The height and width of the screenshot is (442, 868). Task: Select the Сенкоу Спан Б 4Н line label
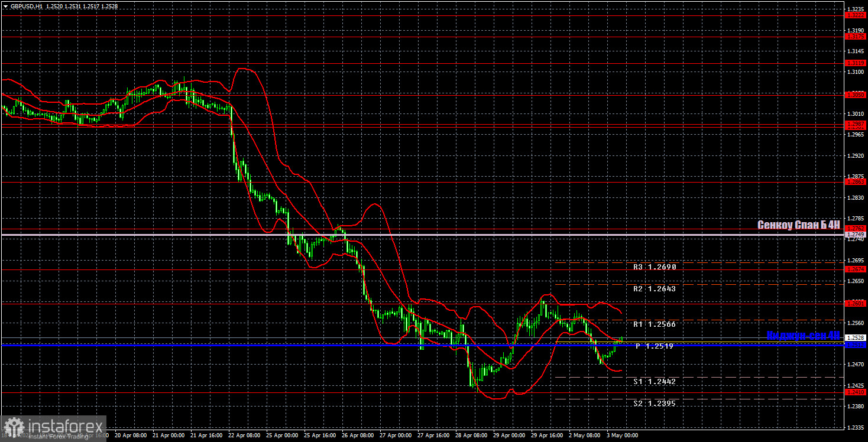pos(799,225)
